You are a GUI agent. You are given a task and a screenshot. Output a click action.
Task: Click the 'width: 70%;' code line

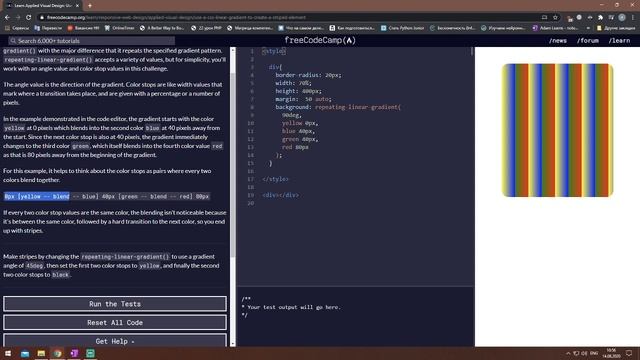click(293, 83)
